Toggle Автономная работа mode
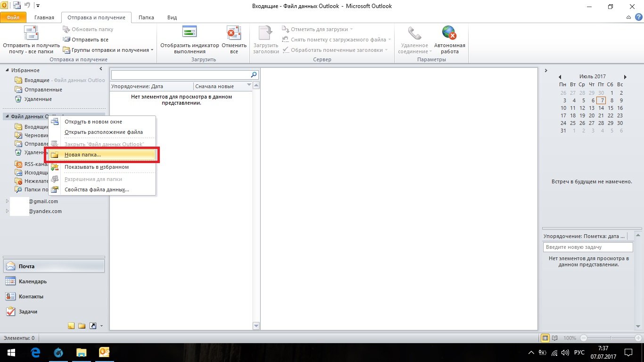 point(449,40)
